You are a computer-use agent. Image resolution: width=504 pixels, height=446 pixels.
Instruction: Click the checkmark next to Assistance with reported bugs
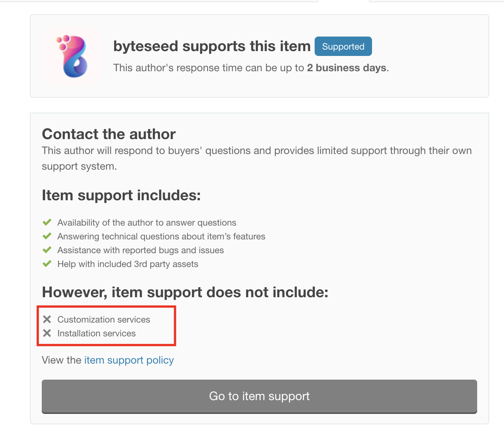(x=47, y=250)
